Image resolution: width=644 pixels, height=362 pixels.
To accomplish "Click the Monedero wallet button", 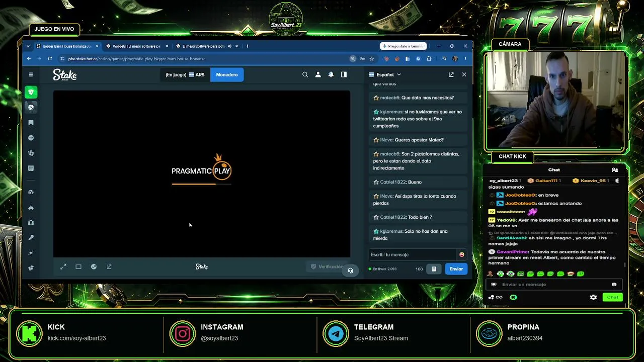I will pyautogui.click(x=227, y=75).
